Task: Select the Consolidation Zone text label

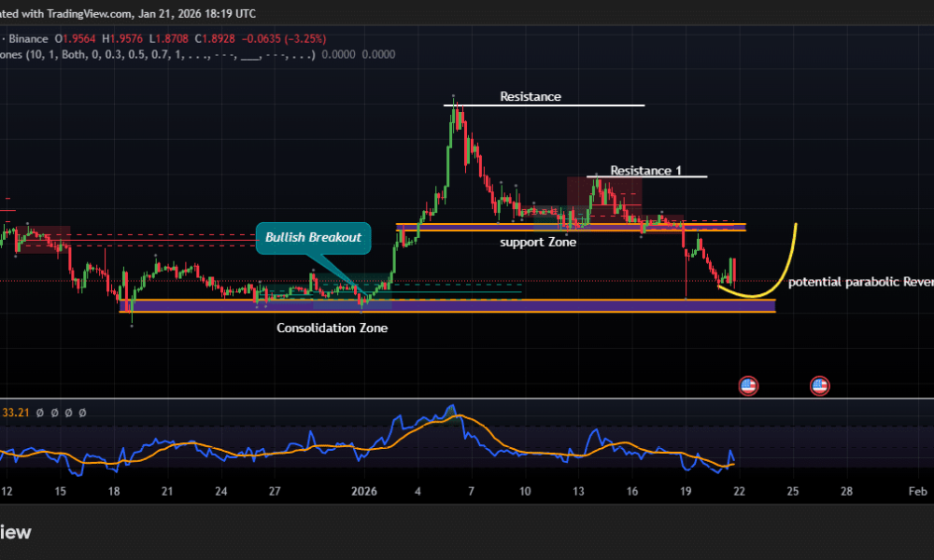Action: [x=333, y=328]
